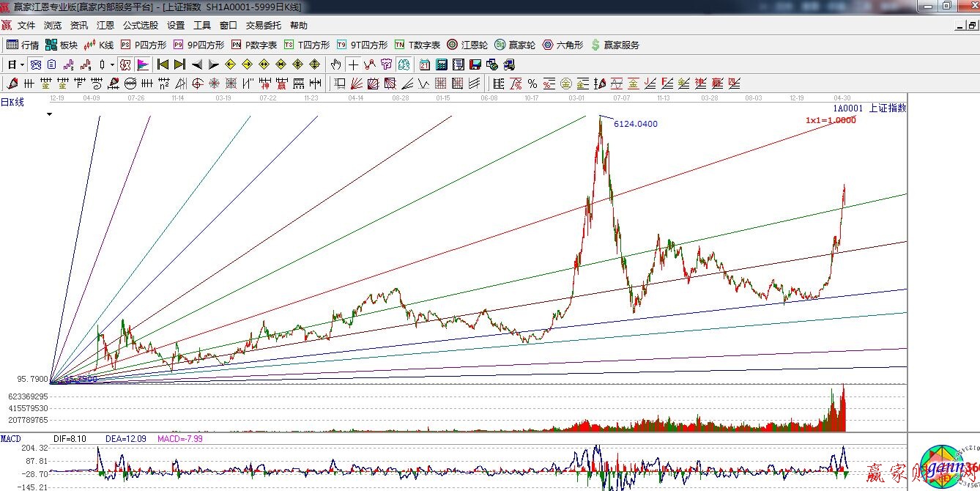Toggle the crosshair cursor mode
Screen dimensions: 980x491
pyautogui.click(x=353, y=64)
